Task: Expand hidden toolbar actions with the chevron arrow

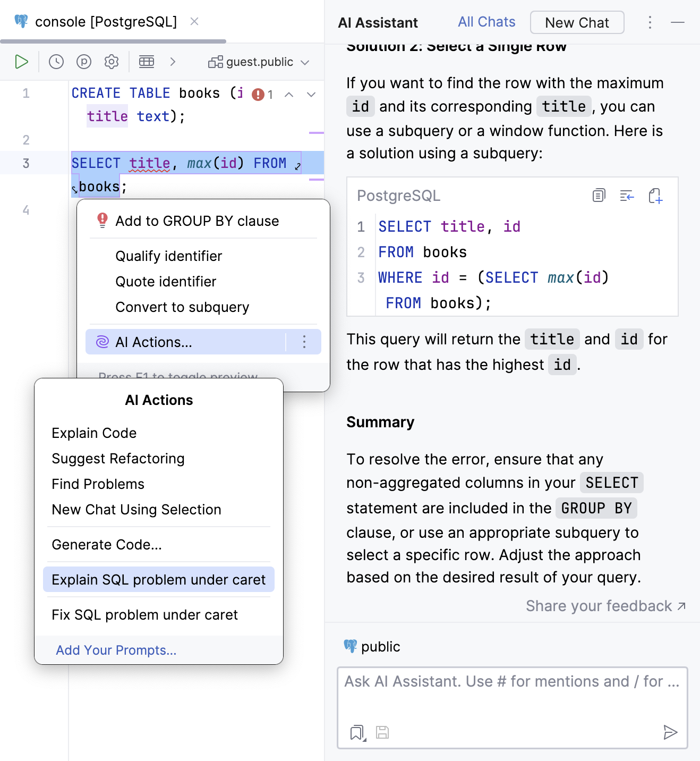Action: tap(173, 62)
